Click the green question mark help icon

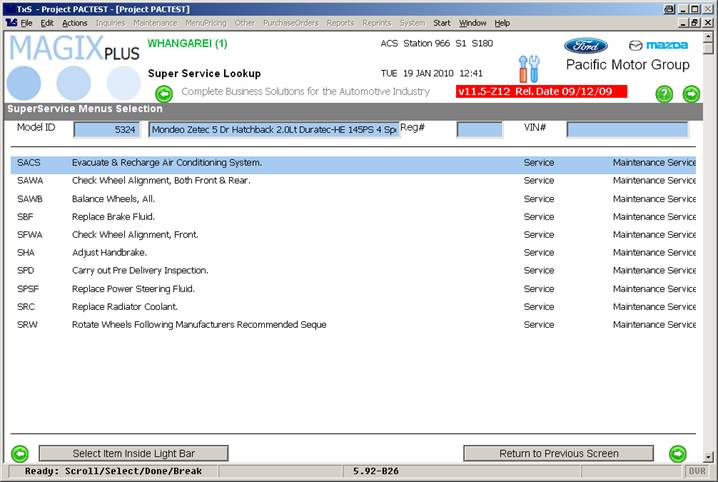coord(664,94)
